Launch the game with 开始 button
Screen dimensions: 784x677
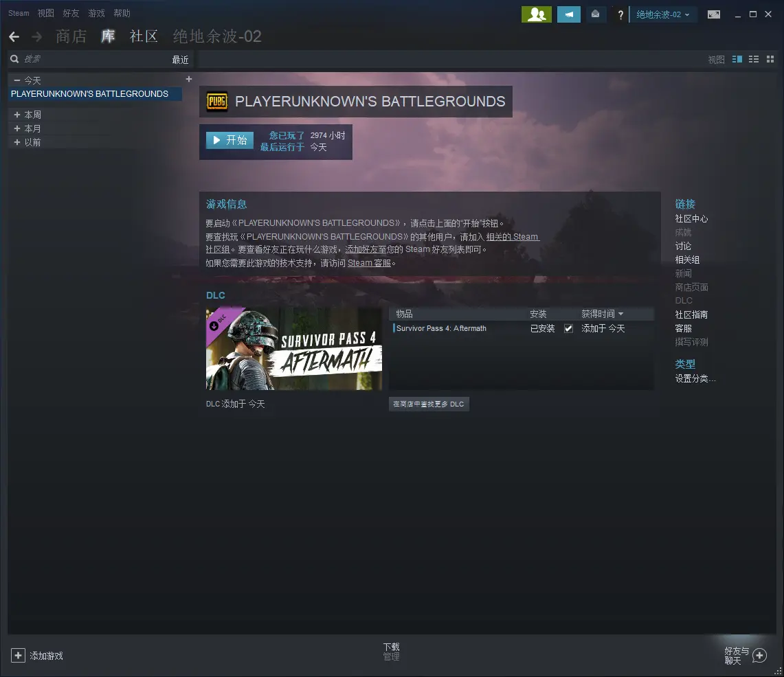230,140
